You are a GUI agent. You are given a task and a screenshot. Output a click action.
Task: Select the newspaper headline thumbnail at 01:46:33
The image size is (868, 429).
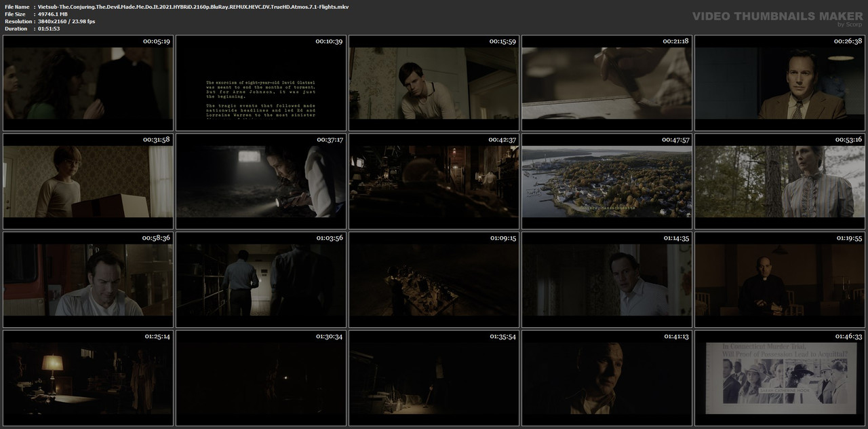(x=780, y=377)
